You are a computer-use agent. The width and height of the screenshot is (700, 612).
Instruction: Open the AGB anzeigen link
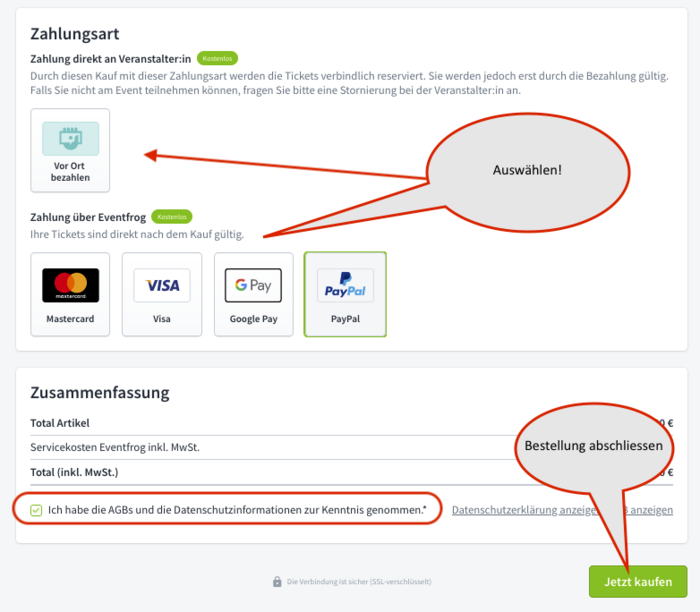coord(650,510)
